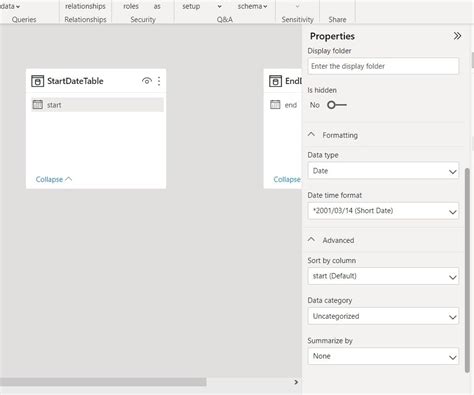Click the StartDateTable table icon

pos(37,81)
